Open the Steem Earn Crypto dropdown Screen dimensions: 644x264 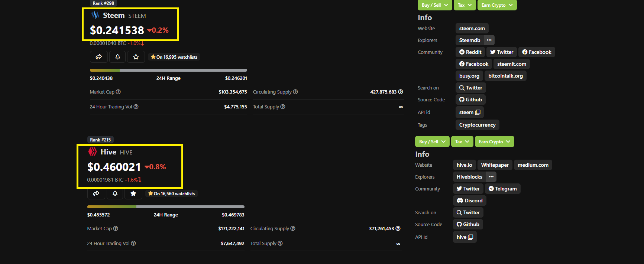[x=497, y=5]
